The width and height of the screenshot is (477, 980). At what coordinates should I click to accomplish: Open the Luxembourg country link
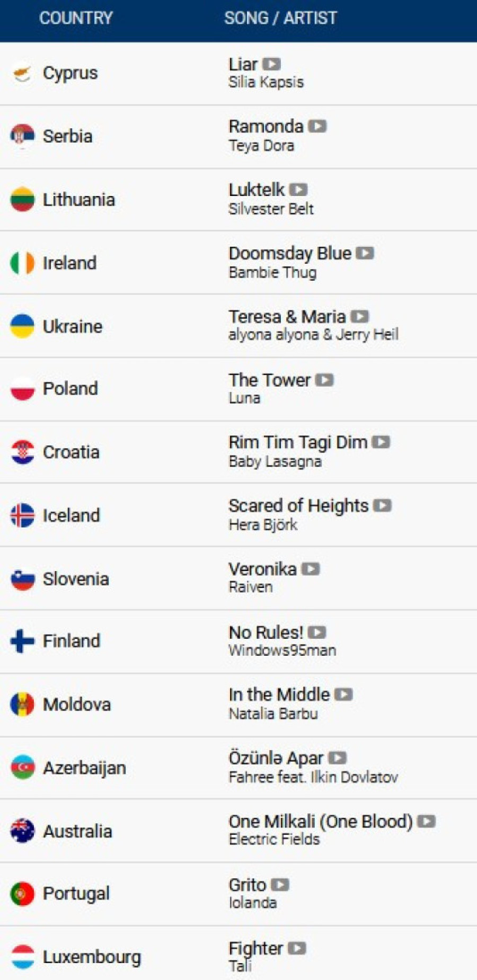coord(92,957)
